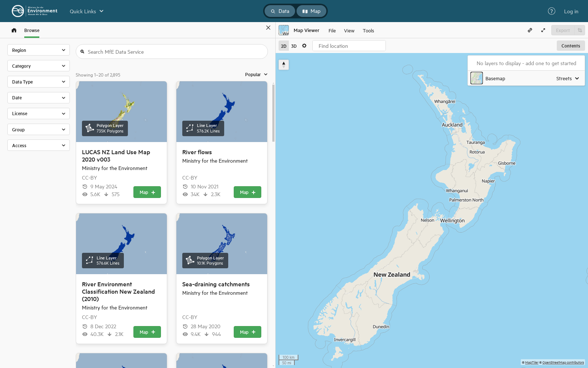Screen dimensions: 588x368
Task: Click the crop icon next to Export
Action: 580,30
